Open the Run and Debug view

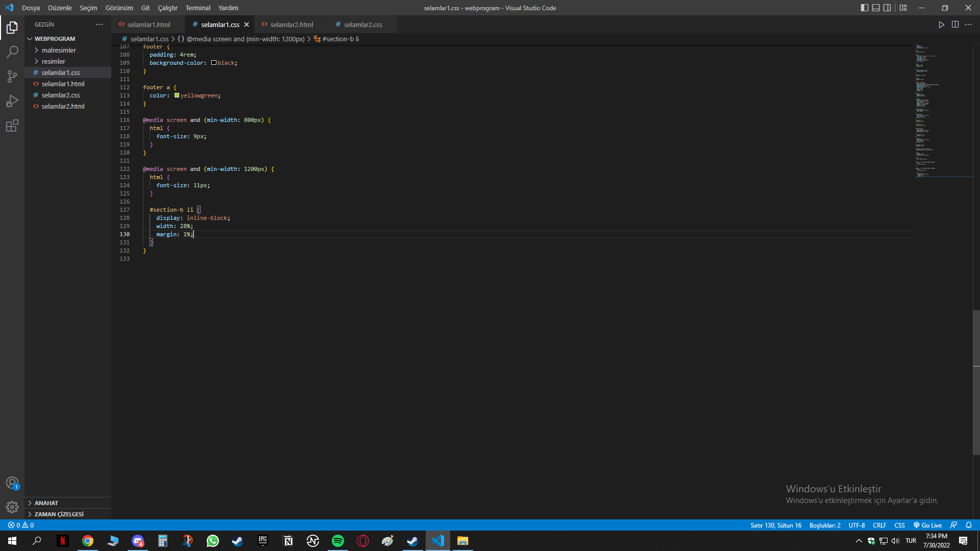coord(12,101)
